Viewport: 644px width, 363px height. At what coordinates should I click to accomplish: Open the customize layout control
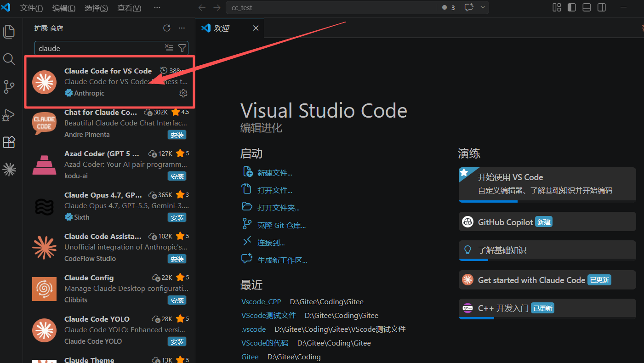click(557, 7)
